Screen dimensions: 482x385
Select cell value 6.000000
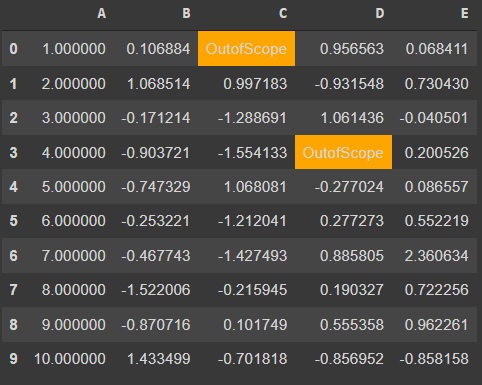point(74,221)
